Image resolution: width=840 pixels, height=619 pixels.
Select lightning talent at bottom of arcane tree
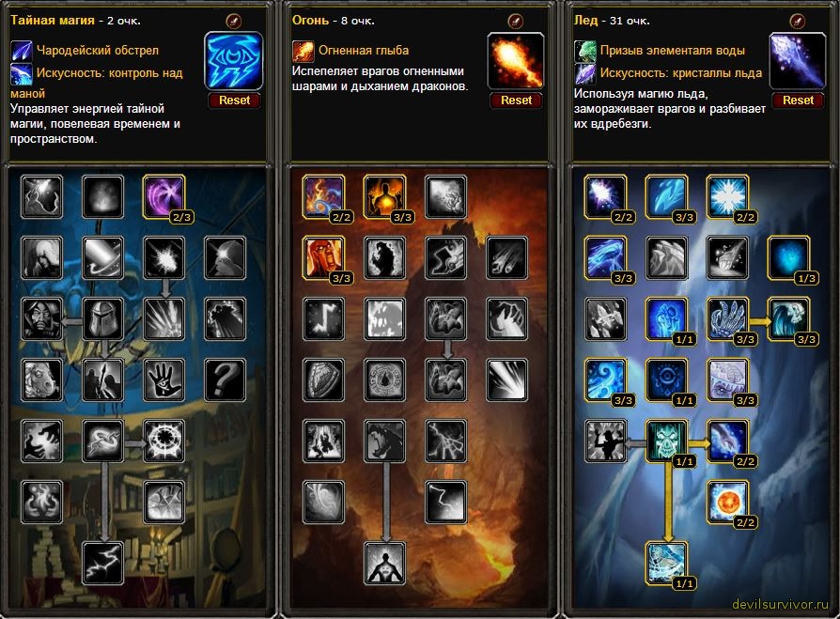[x=102, y=563]
